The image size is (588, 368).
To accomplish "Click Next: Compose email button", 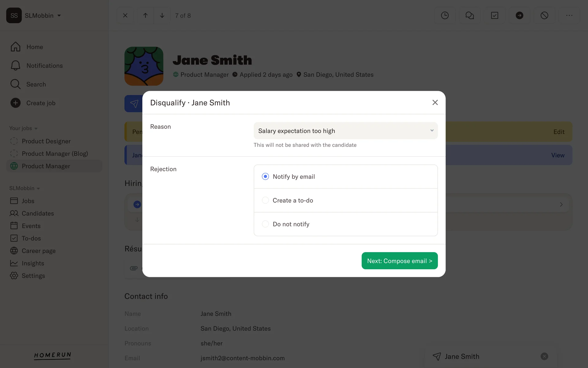I will coord(399,261).
